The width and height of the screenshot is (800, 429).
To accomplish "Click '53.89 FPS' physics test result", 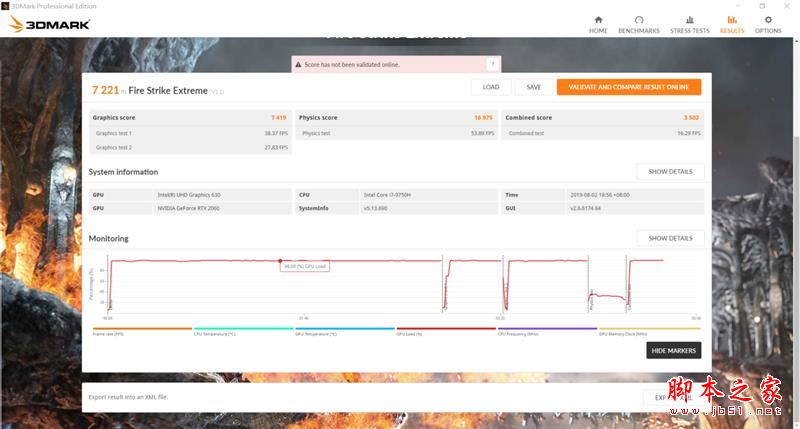I will tap(482, 133).
